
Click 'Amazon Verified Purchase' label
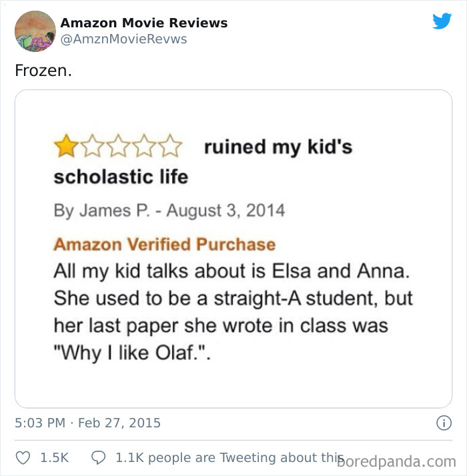pos(164,244)
